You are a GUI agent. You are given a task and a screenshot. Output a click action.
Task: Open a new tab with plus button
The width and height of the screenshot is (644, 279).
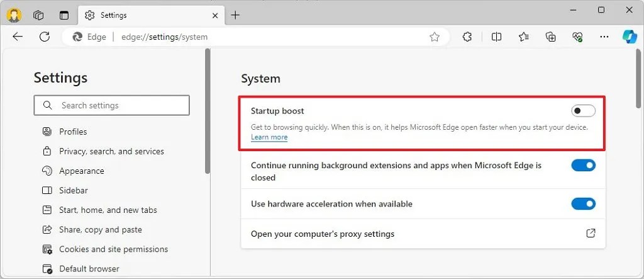tap(235, 15)
